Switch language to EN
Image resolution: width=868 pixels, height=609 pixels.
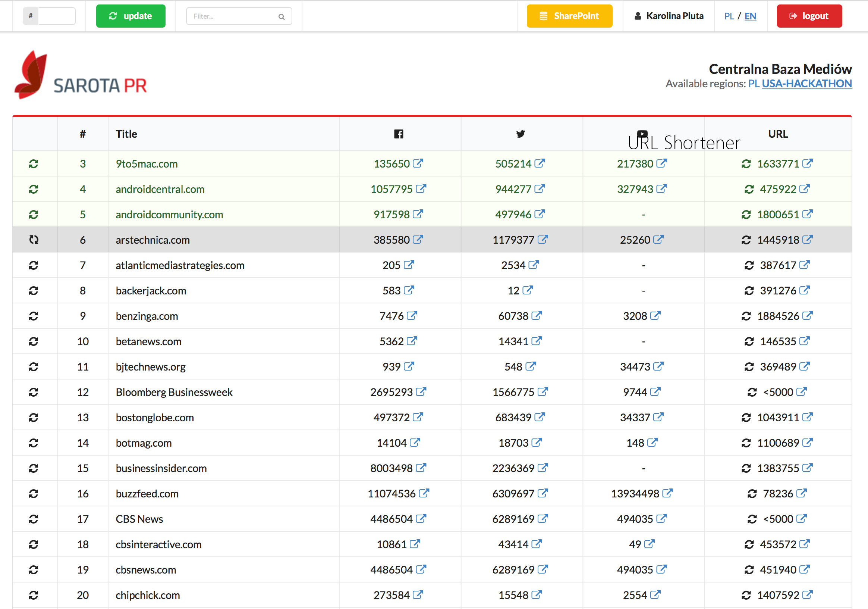coord(750,16)
